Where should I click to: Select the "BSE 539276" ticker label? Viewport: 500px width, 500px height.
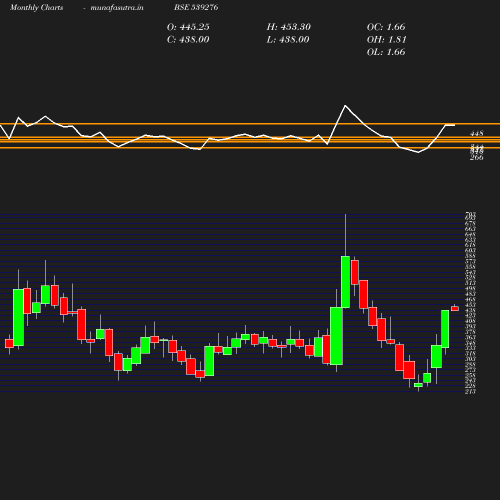pos(196,7)
